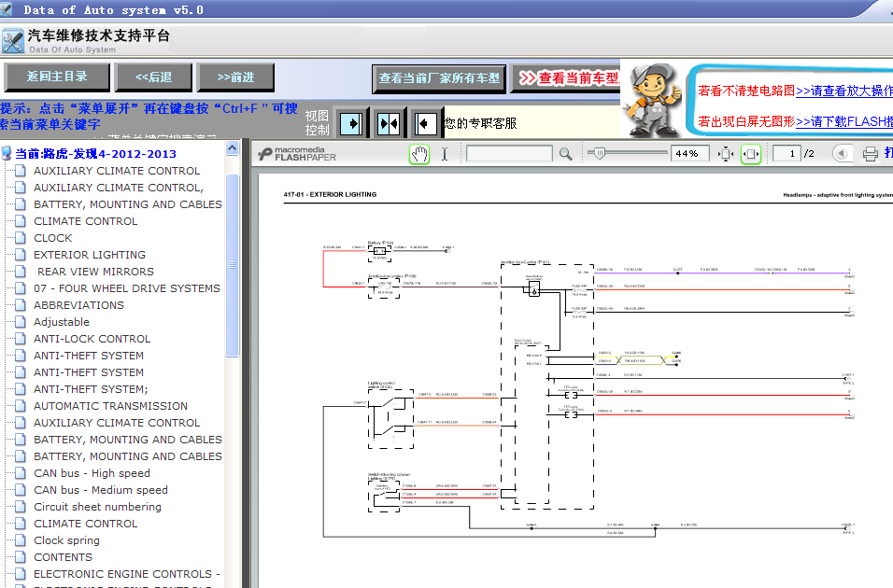Click the >>前进 forward button
This screenshot has height=588, width=893.
pyautogui.click(x=235, y=77)
